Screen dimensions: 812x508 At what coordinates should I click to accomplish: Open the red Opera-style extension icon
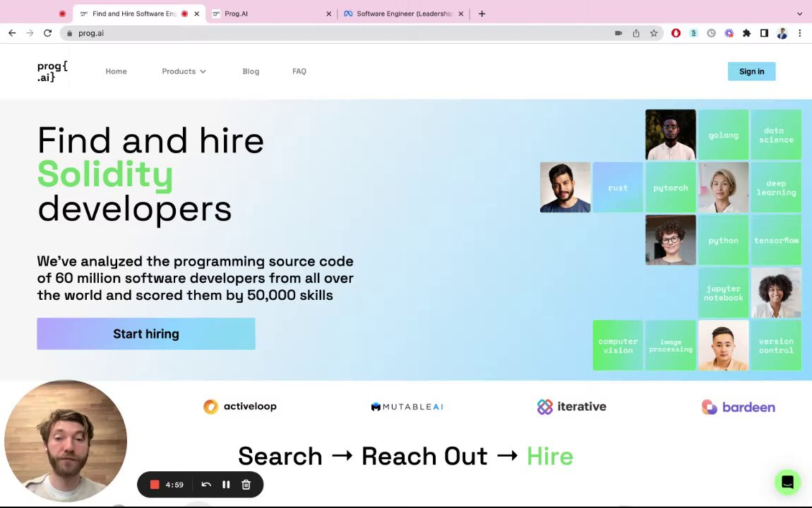tap(676, 33)
